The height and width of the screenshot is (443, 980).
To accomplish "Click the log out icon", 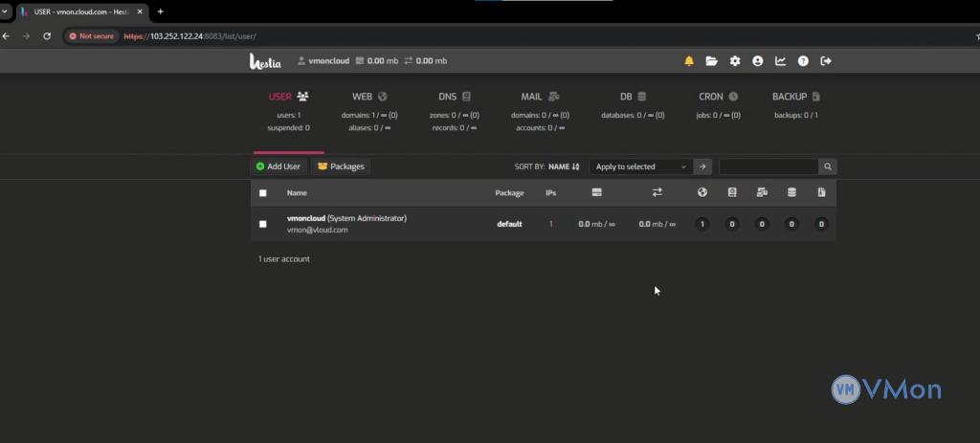I will [x=826, y=61].
